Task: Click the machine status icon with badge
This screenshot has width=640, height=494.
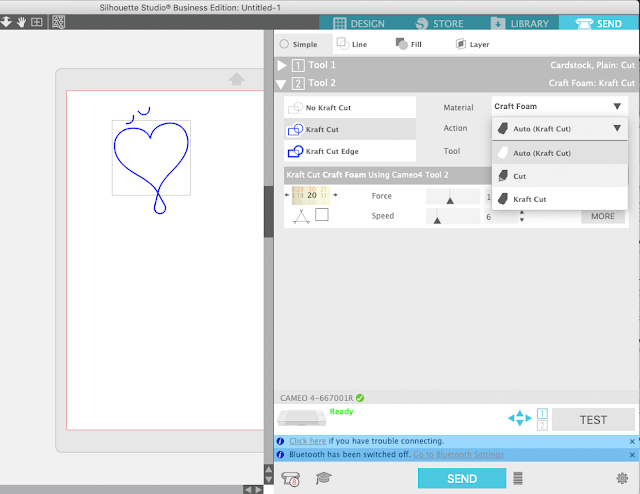Action: 291,478
